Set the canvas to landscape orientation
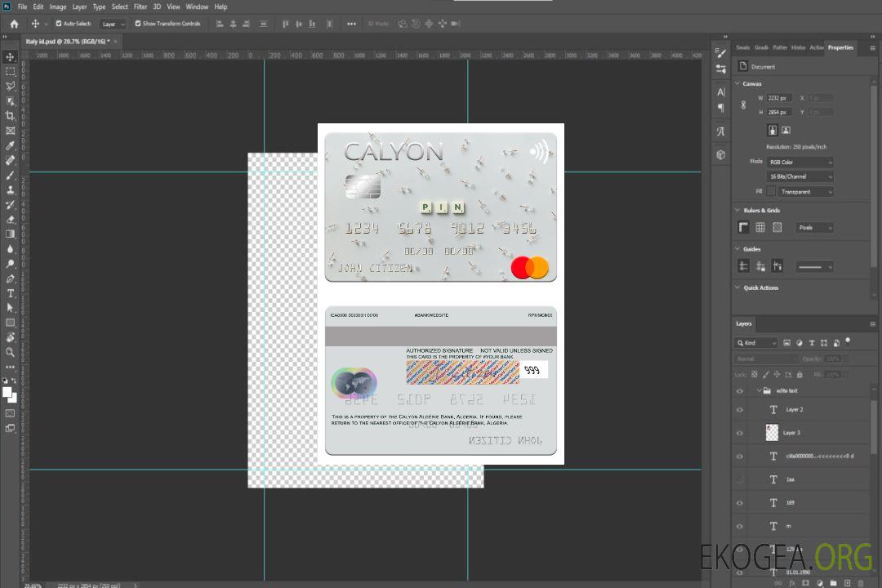Screen dimensions: 882x588 coord(786,130)
